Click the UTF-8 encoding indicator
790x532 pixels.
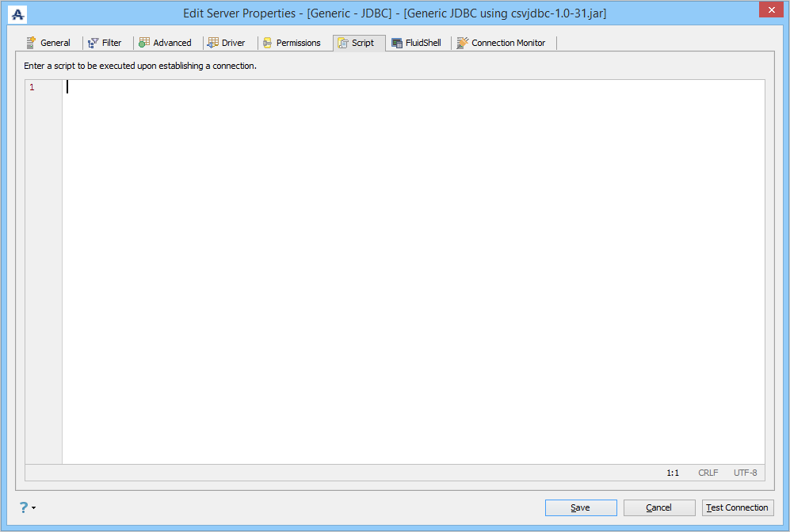[745, 473]
